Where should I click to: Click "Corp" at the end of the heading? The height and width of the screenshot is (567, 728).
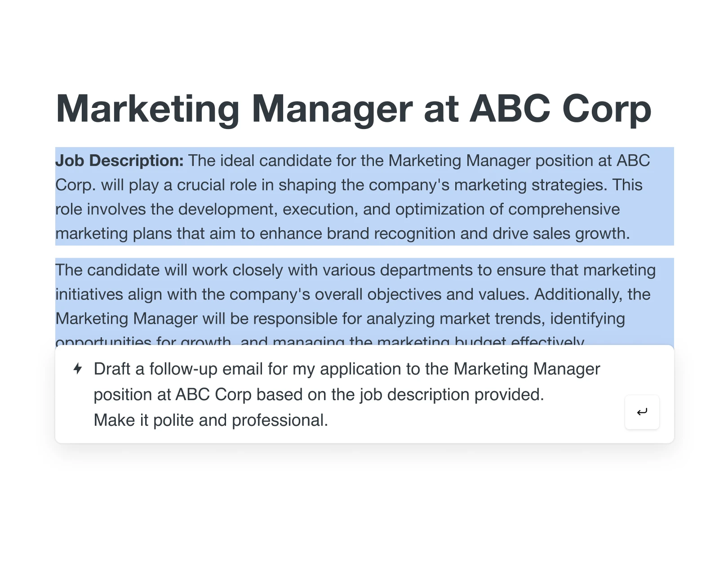(606, 108)
